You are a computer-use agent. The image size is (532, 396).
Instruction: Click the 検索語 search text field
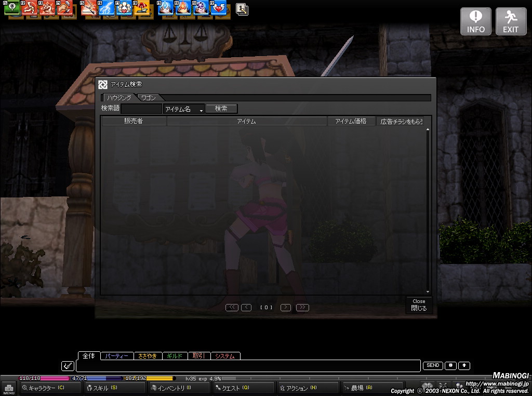pos(141,109)
